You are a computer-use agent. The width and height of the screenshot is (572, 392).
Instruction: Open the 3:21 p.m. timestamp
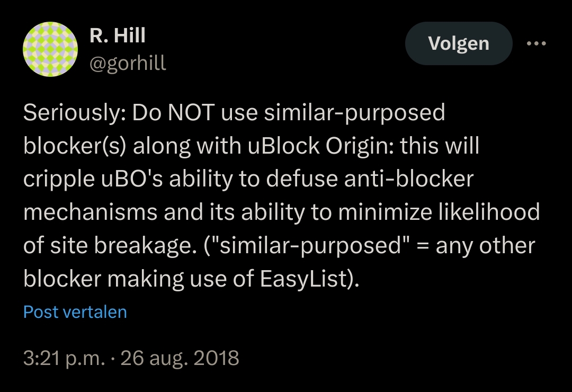point(64,358)
